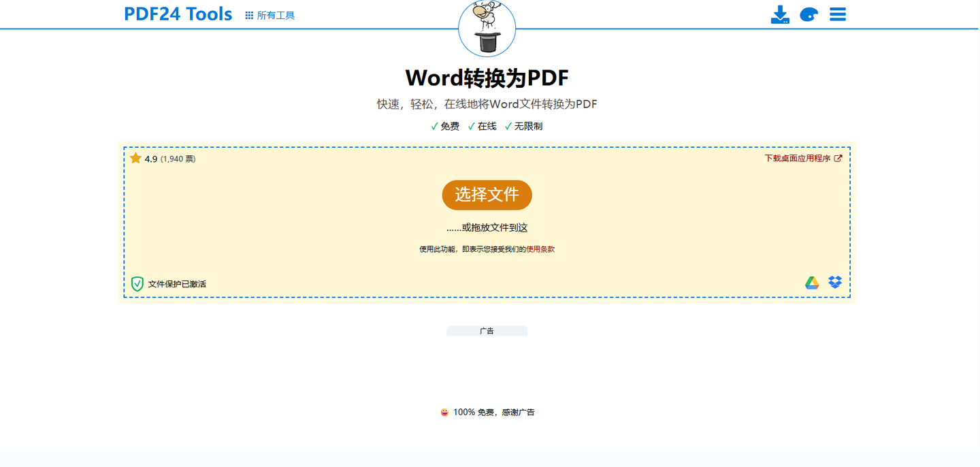Click the subtitle 快速，轻松，在线地将Word文件转换为PDF
Screen dimensions: 980x467
(487, 104)
